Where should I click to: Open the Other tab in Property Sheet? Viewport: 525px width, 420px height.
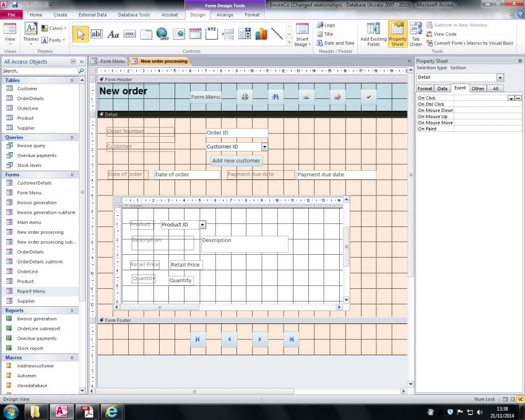pyautogui.click(x=477, y=88)
